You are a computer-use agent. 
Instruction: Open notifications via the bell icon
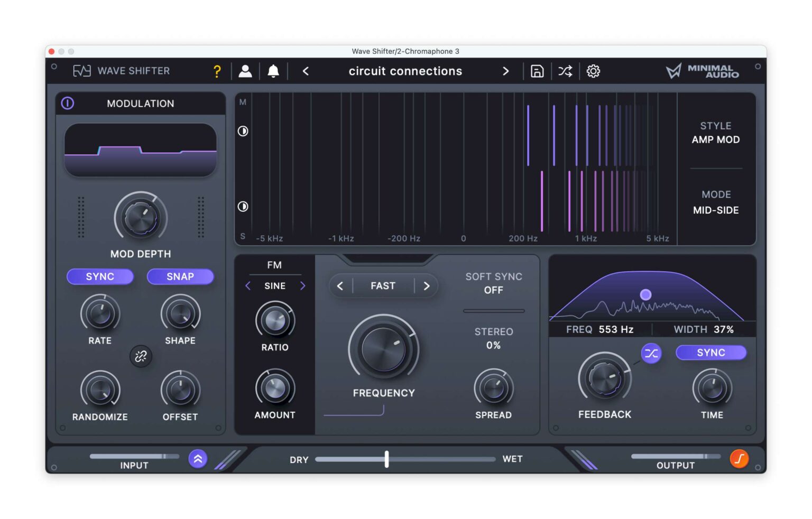273,71
